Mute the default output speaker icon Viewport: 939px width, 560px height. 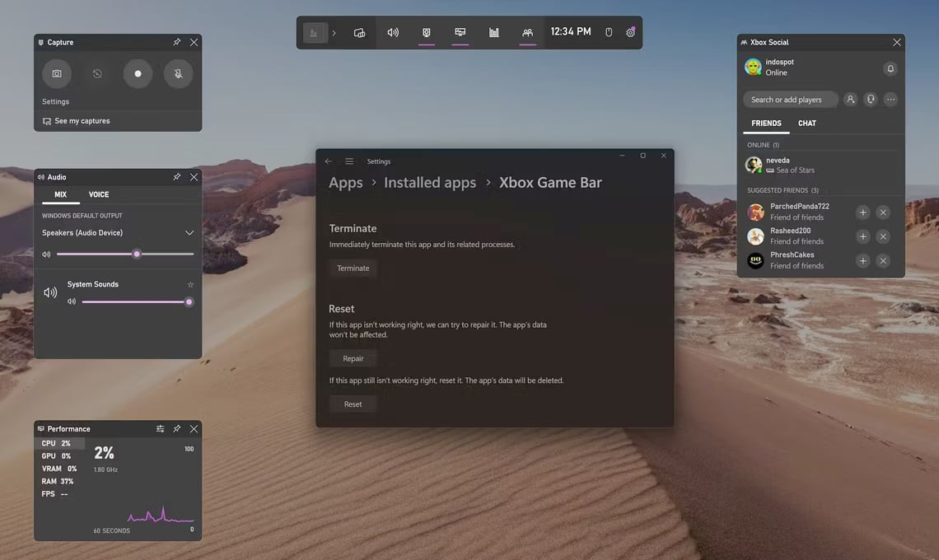[x=46, y=254]
